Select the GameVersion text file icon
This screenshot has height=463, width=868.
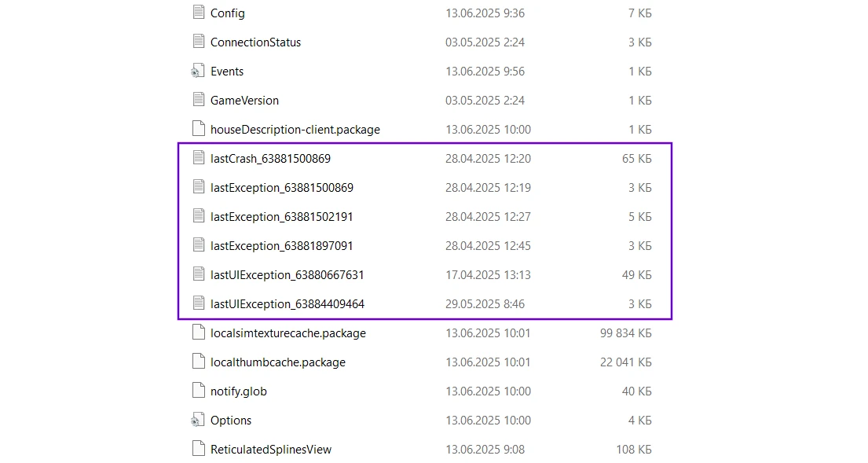198,100
